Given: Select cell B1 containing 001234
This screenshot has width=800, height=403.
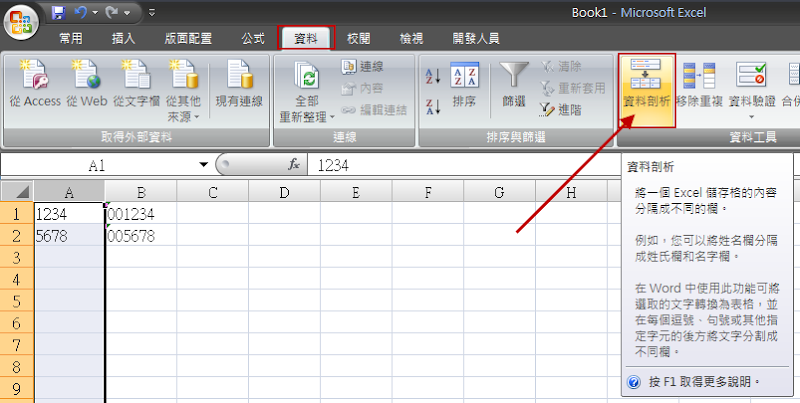Looking at the screenshot, I should tap(141, 214).
